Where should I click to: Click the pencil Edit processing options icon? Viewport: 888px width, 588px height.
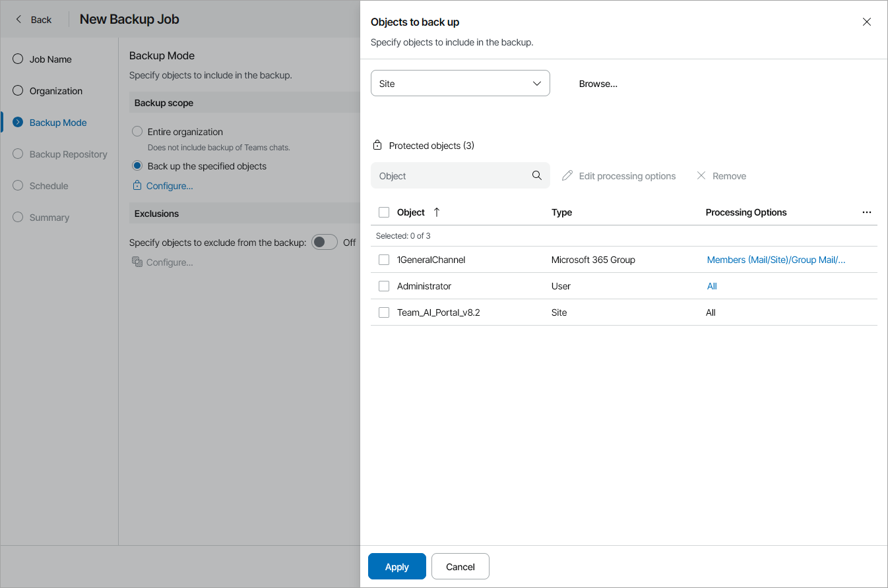[567, 176]
